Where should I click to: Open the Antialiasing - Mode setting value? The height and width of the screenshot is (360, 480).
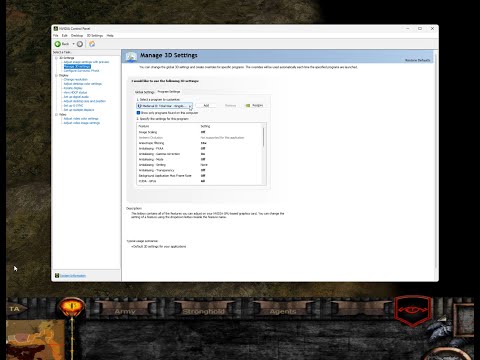[x=203, y=159]
